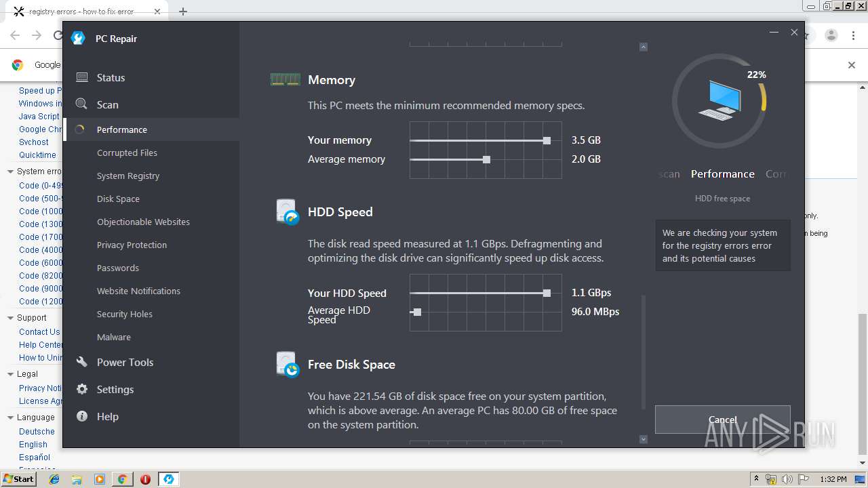
Task: Click the Average memory slider handle
Action: [486, 159]
